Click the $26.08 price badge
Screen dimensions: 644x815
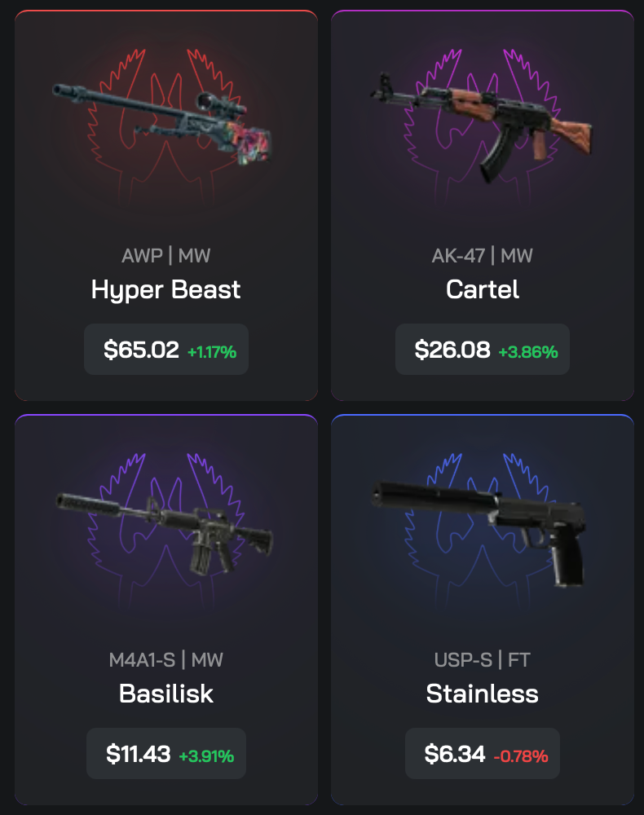click(483, 350)
